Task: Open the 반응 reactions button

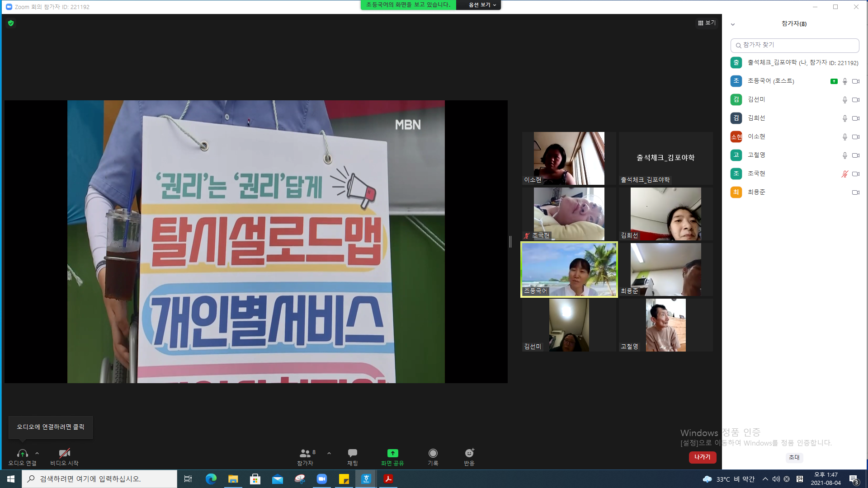Action: tap(469, 457)
